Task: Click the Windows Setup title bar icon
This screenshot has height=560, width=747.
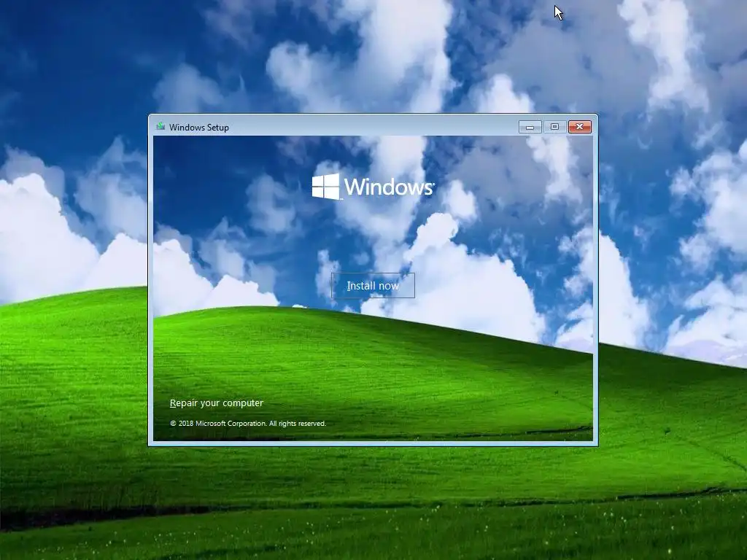Action: [x=160, y=127]
